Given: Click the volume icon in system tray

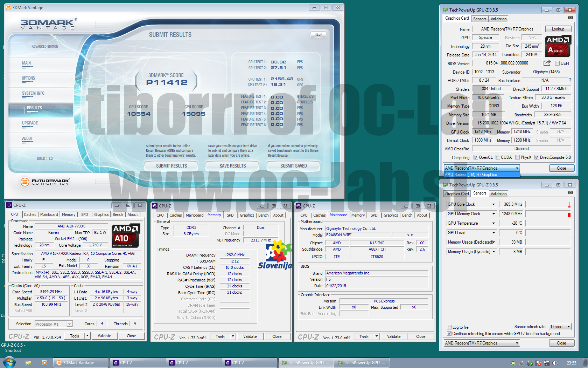Looking at the screenshot, I should (555, 363).
